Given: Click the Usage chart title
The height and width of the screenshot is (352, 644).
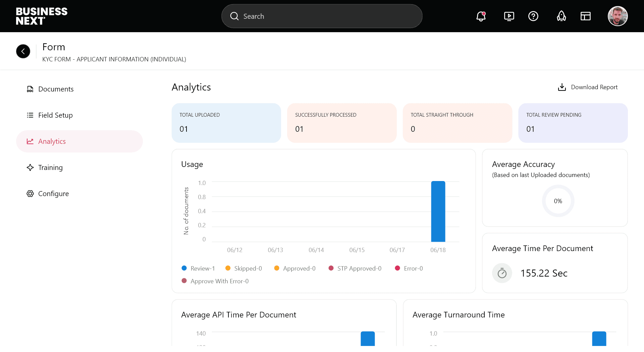Looking at the screenshot, I should pyautogui.click(x=192, y=164).
